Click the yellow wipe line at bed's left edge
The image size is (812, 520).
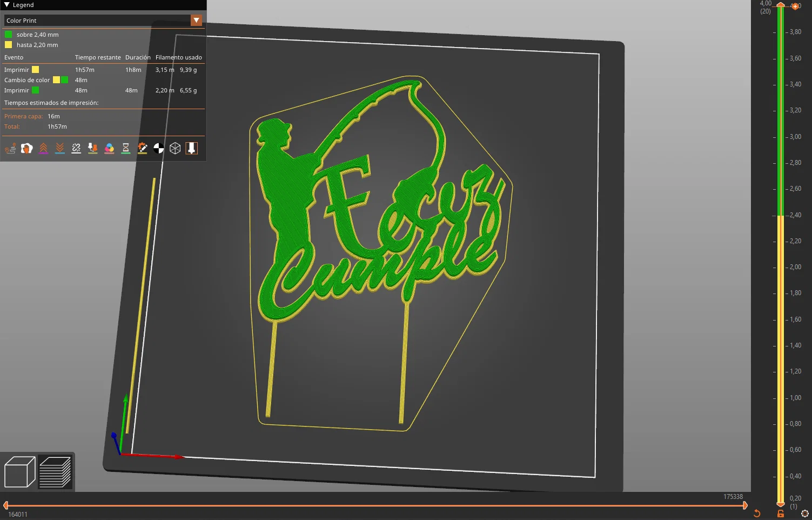pos(141,305)
